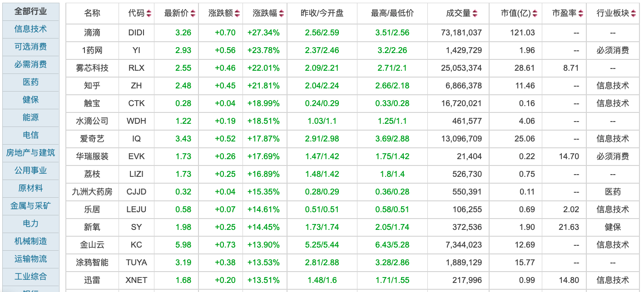Viewport: 644px width, 292px height.
Task: Click 健保 sector in 新氧 row
Action: [x=613, y=227]
